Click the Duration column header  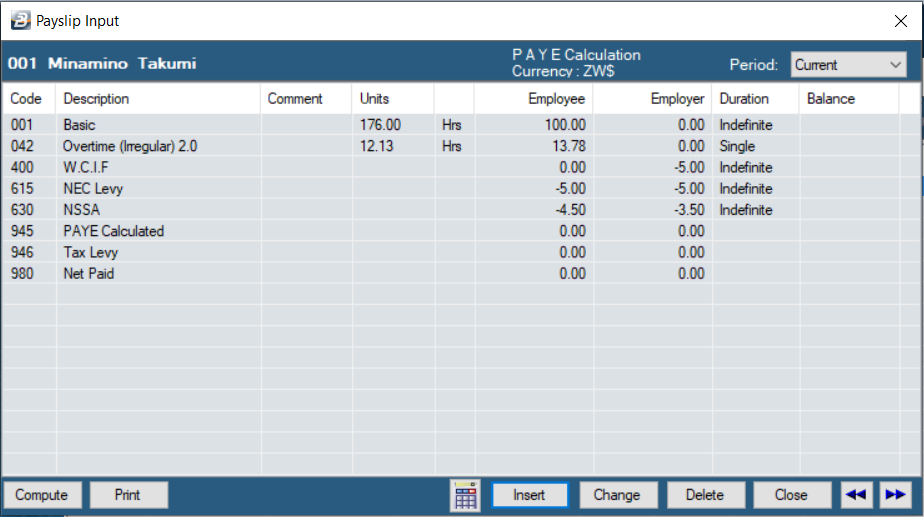pos(755,98)
